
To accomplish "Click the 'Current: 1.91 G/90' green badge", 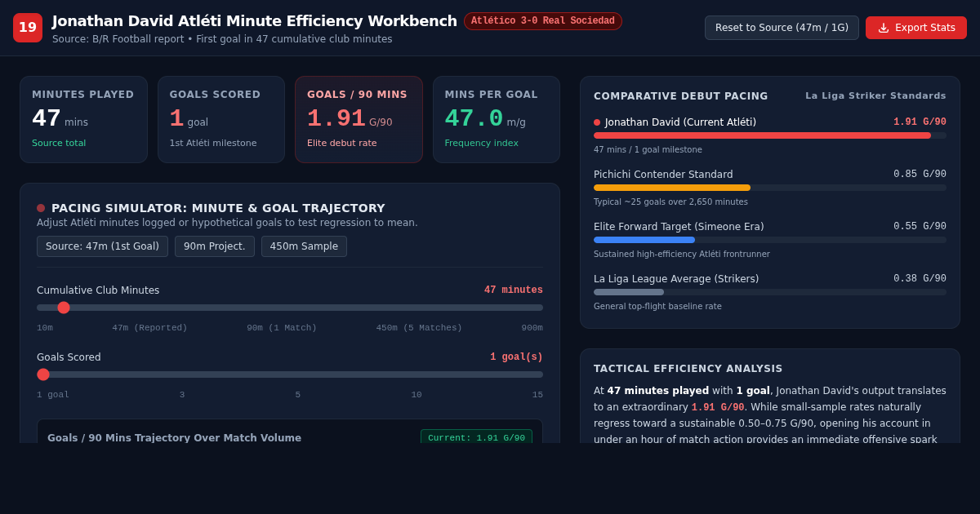I will (476, 437).
